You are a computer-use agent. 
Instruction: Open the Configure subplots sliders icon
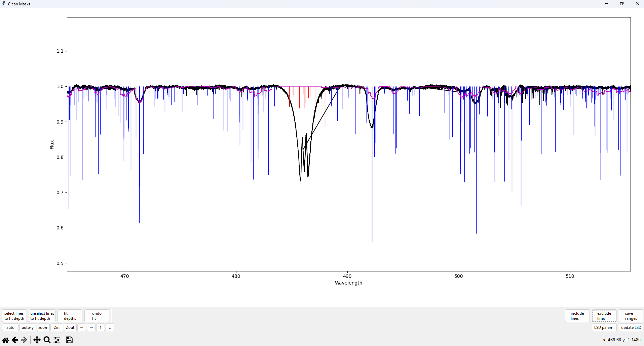[57, 340]
